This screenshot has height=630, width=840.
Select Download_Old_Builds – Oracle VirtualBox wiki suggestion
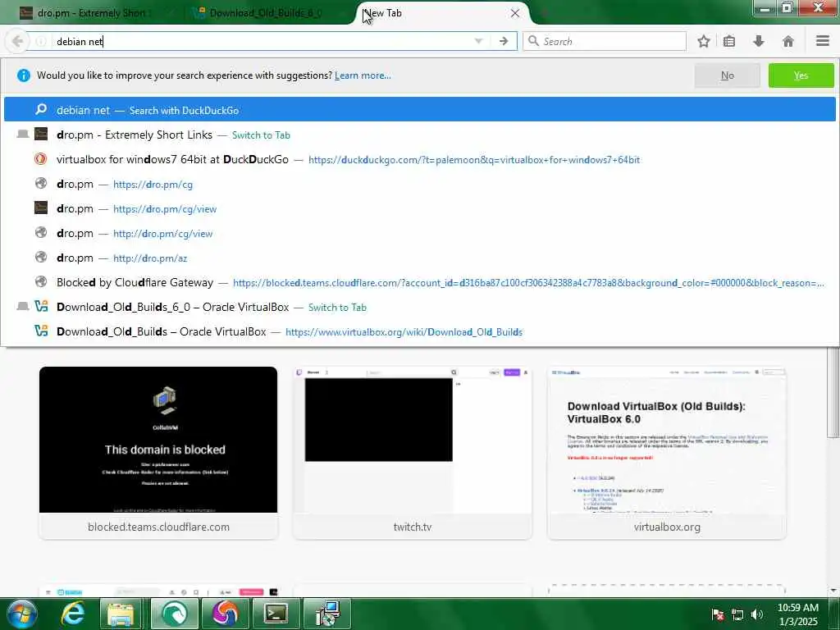[419, 331]
